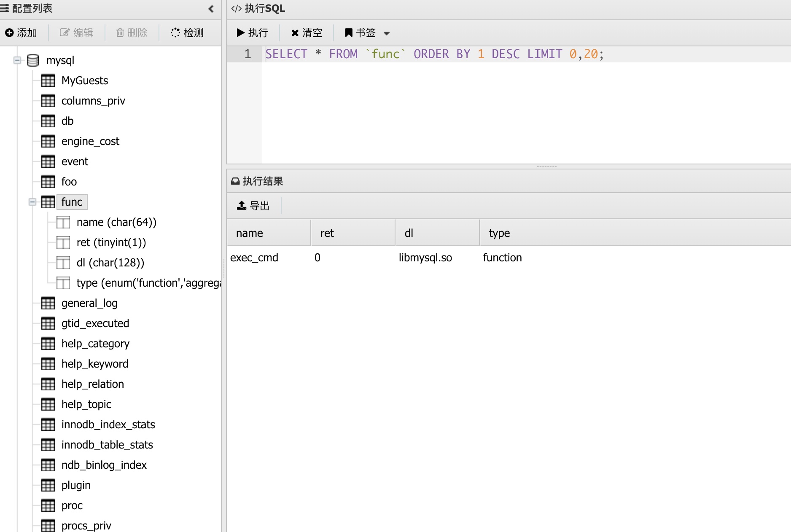Select the general_log table label
This screenshot has width=791, height=532.
89,303
